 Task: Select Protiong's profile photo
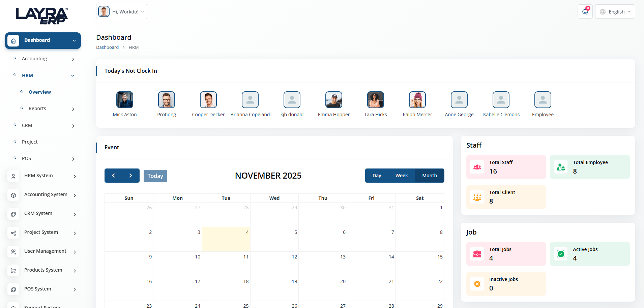tap(167, 100)
